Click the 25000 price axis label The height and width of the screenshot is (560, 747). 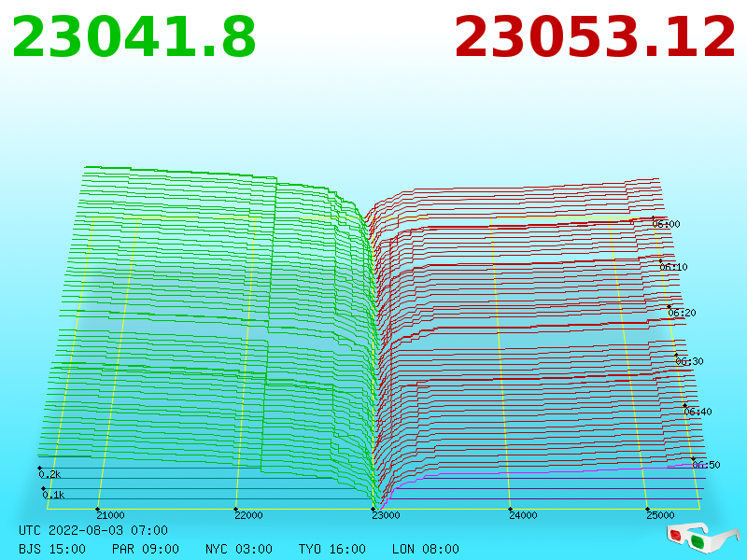click(x=660, y=515)
